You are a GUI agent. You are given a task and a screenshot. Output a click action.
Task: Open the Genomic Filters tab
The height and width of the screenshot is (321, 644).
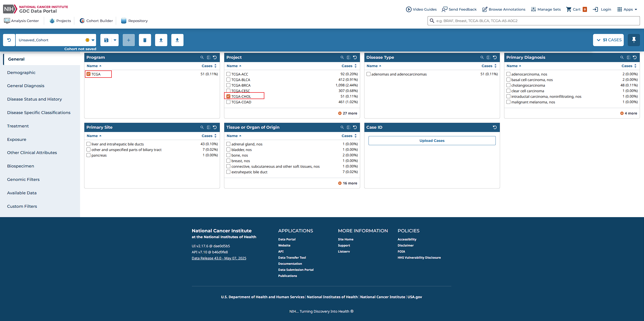[x=23, y=180]
